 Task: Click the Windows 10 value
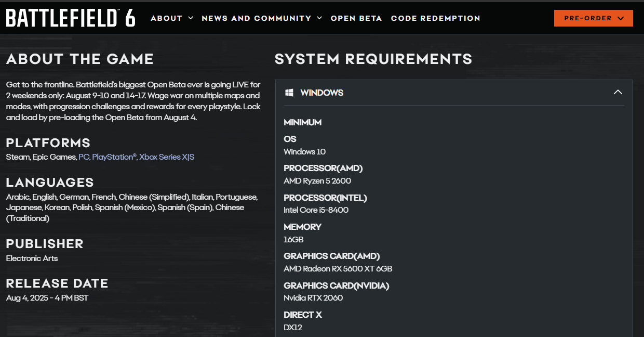pos(305,152)
